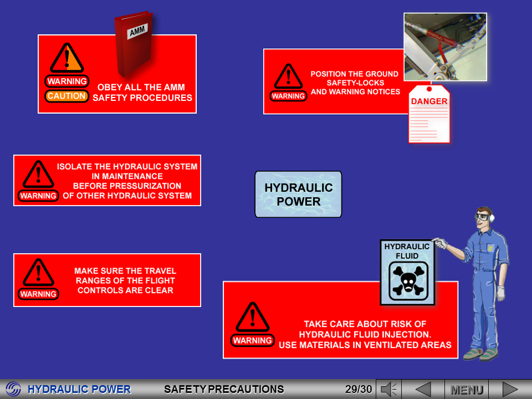Screen dimensions: 532x399
Task: Select the warning triangle beside AMM safety procedures
Action: tap(67, 58)
